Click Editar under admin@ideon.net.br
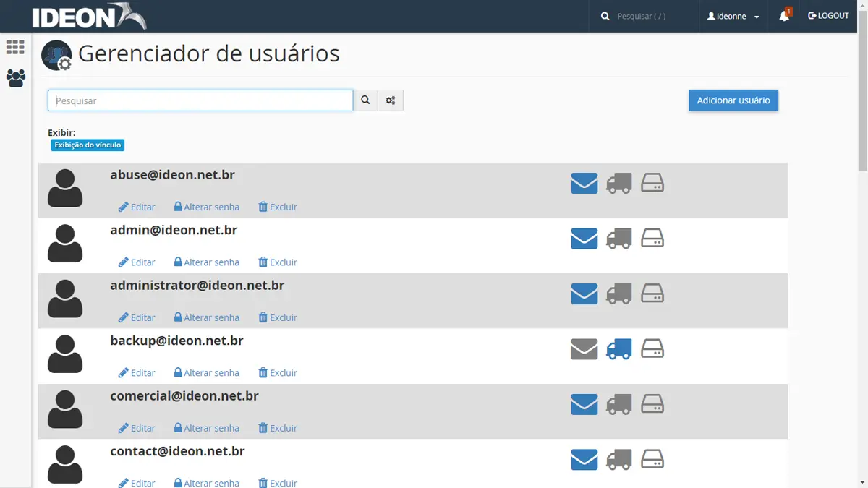Viewport: 868px width, 488px height. (137, 262)
